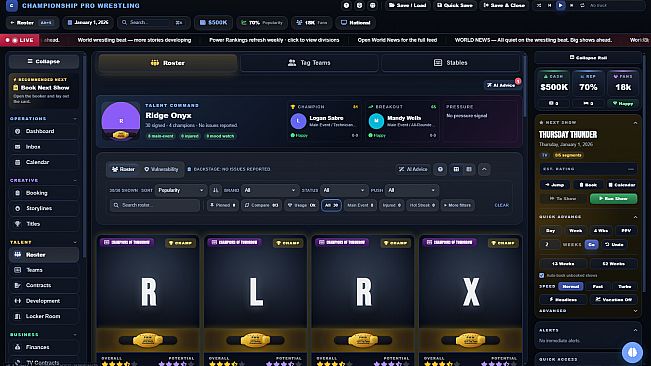Set simulation speed to Normal
Image resolution: width=651 pixels, height=366 pixels.
pyautogui.click(x=571, y=286)
